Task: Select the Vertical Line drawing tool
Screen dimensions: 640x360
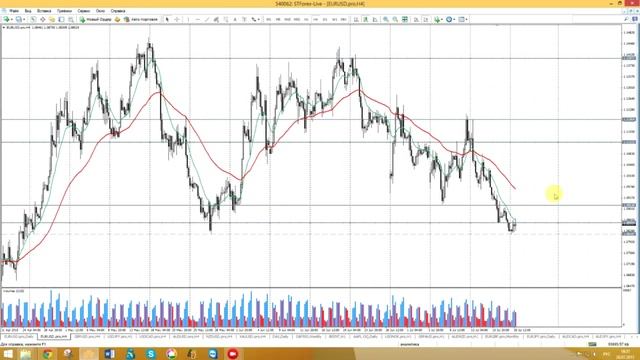Action: pyautogui.click(x=188, y=19)
